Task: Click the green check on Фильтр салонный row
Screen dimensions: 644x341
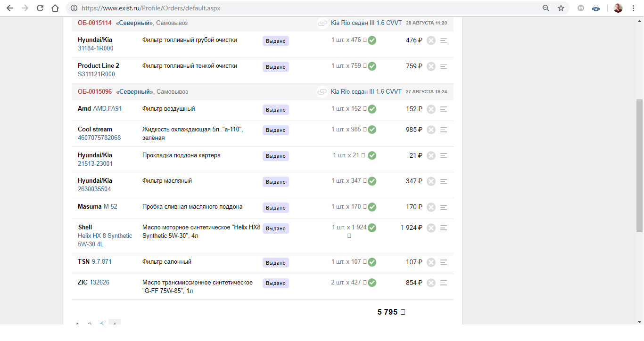Action: click(372, 262)
